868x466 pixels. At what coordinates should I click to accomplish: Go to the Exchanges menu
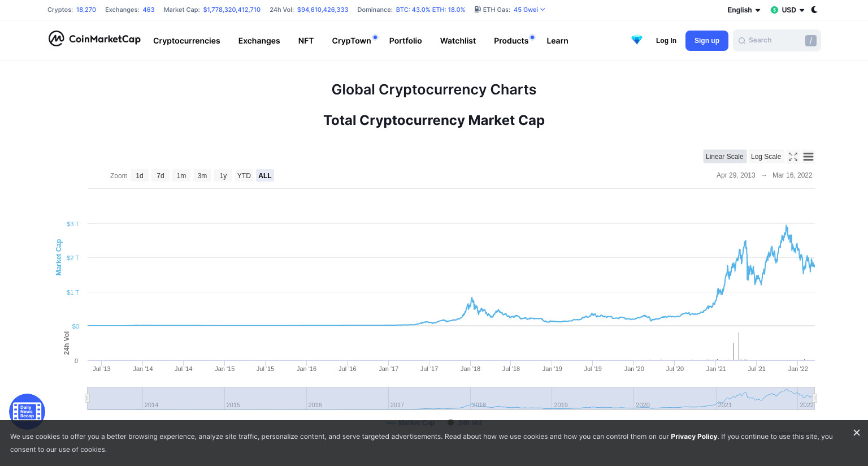point(259,41)
